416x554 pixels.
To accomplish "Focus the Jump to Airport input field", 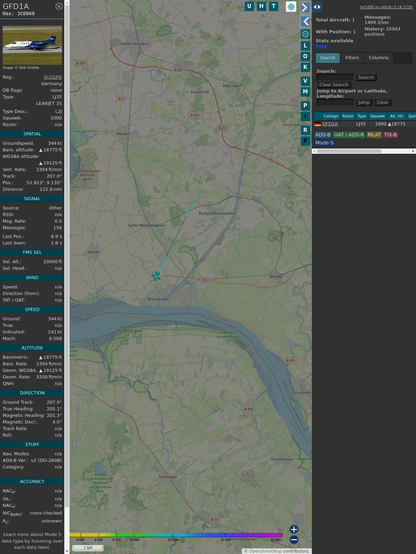I will click(335, 102).
